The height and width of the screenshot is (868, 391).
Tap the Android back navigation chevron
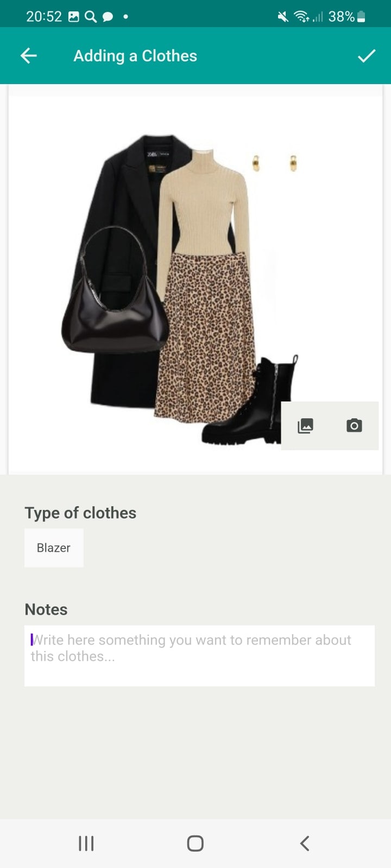point(305,843)
